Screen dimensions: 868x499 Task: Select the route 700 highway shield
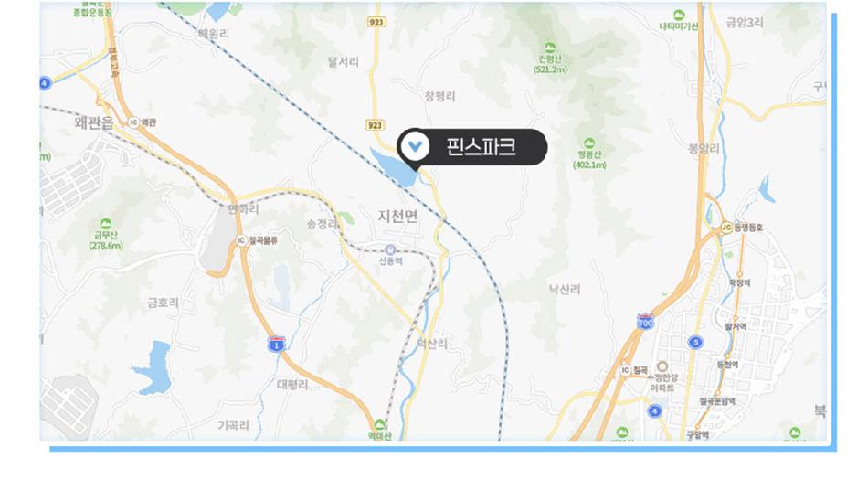645,321
